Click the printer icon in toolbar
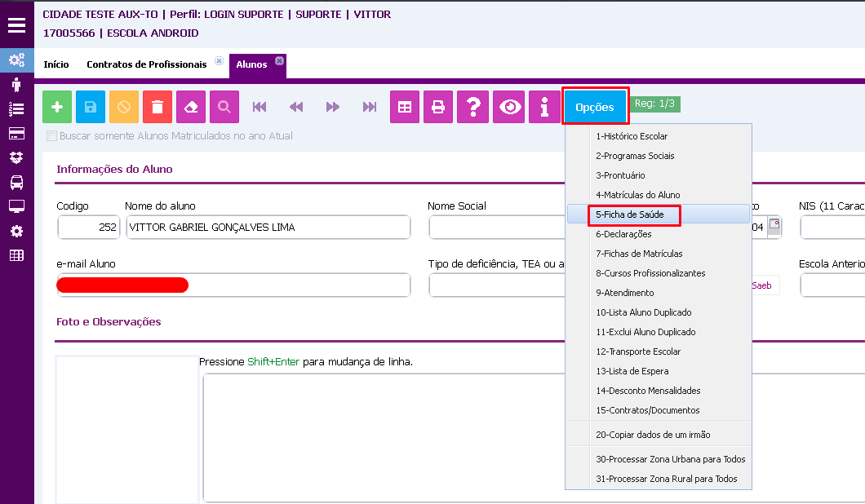865x504 pixels. [438, 107]
